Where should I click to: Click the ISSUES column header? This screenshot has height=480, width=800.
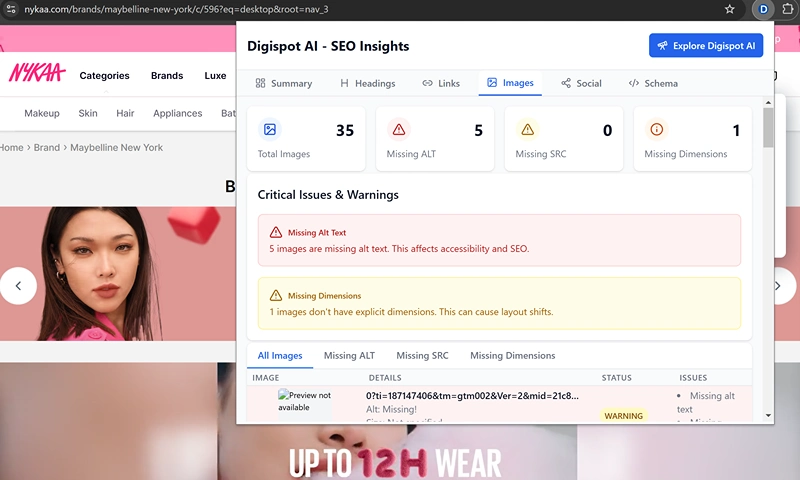693,378
